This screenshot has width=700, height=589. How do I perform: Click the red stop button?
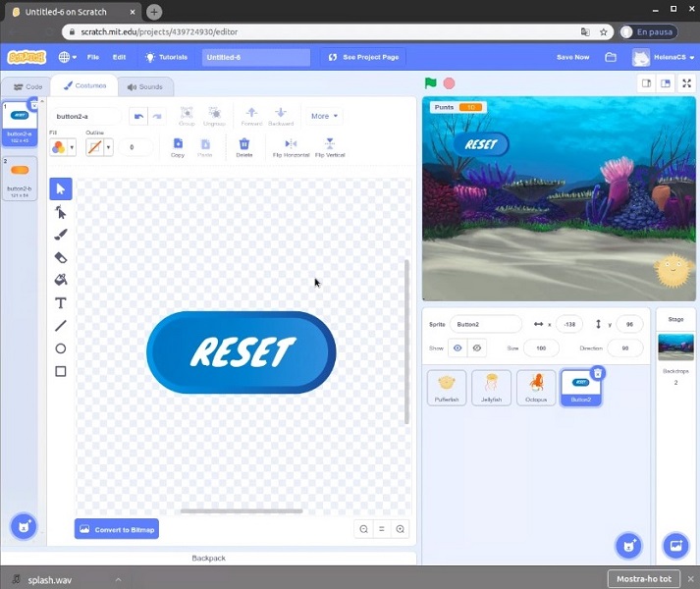click(449, 83)
